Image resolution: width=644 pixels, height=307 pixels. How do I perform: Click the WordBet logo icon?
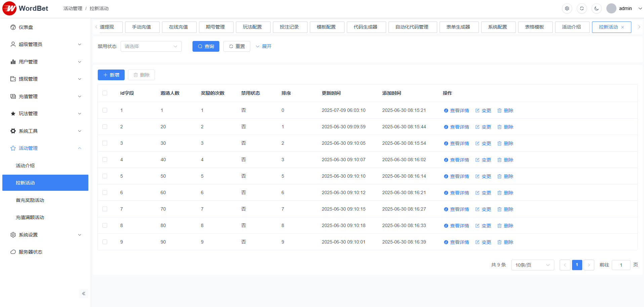tap(9, 8)
